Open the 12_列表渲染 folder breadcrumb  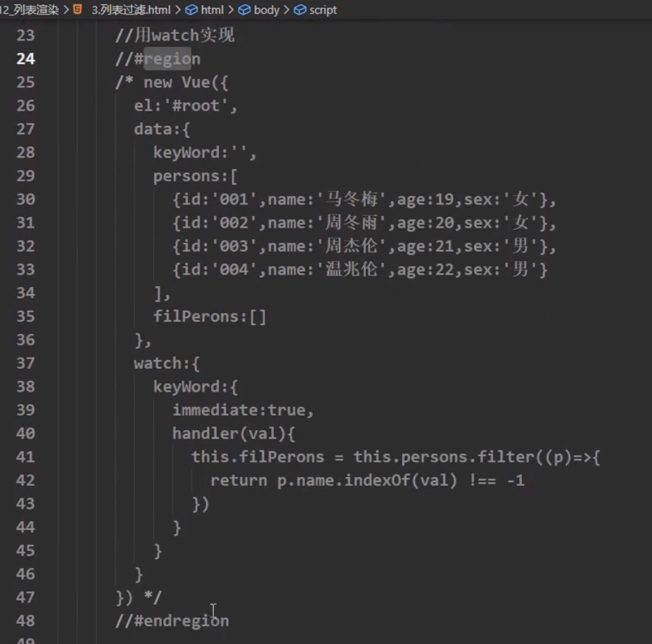pos(29,9)
